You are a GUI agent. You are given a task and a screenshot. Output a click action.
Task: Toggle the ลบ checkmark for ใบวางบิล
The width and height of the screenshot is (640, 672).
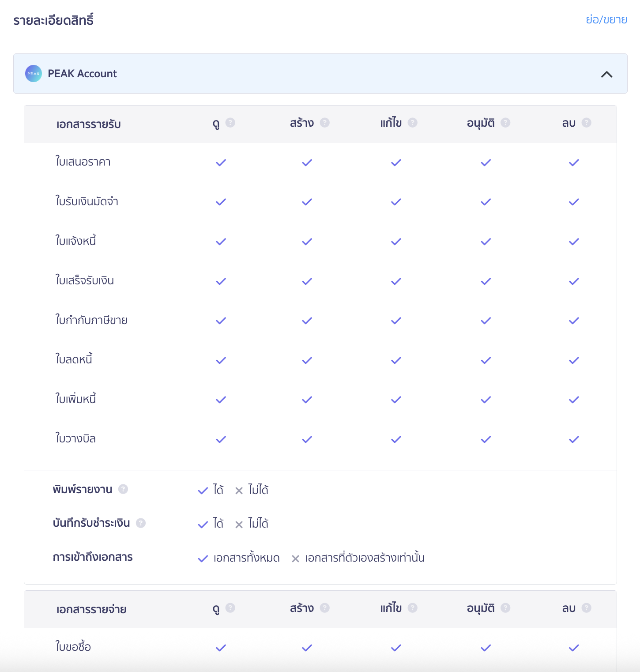click(x=573, y=439)
